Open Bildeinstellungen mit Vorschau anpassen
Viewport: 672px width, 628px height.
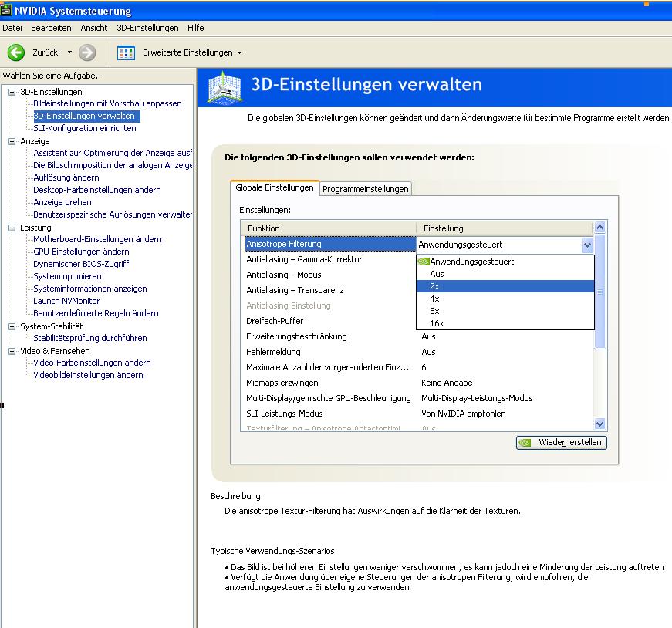[107, 103]
